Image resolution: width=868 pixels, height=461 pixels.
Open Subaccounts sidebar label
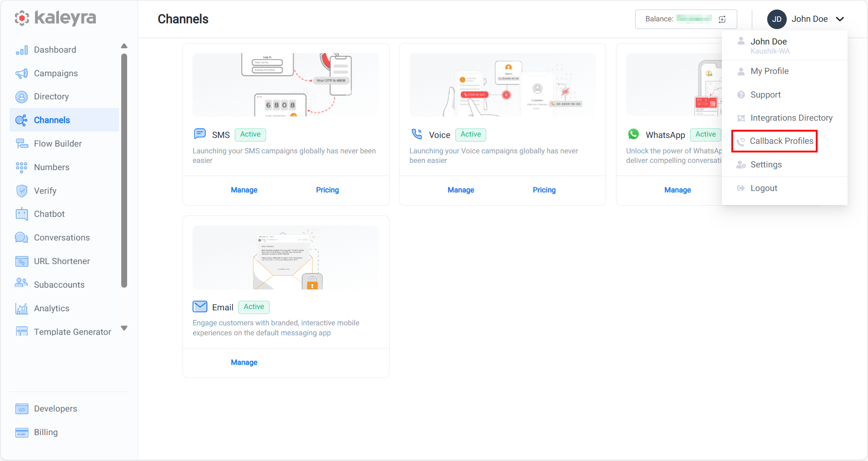pyautogui.click(x=59, y=285)
